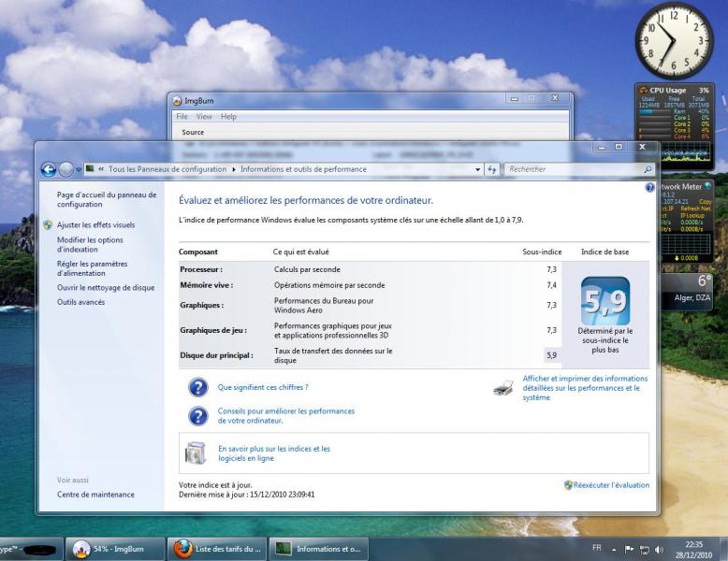Expand the 'Tous les Panneaux de configuration' breadcrumb

(x=235, y=169)
